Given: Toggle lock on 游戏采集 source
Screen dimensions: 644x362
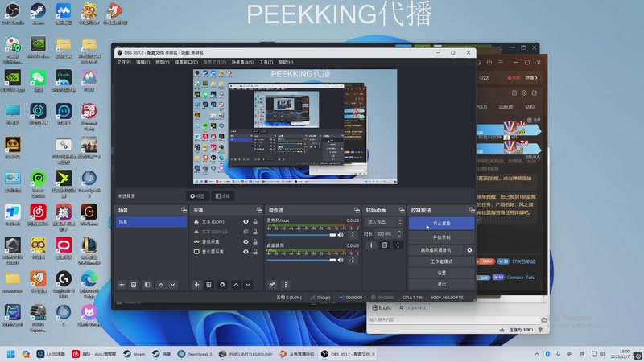Looking at the screenshot, I should (255, 242).
